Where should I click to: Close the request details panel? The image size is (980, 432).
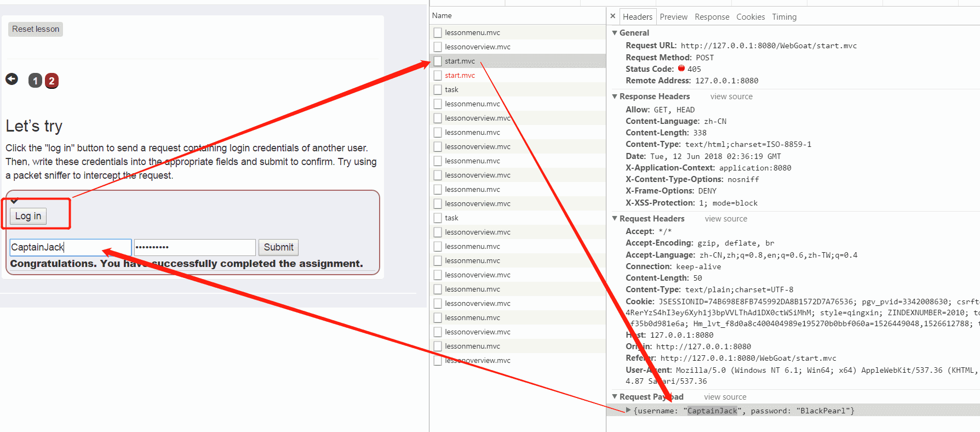click(x=613, y=16)
